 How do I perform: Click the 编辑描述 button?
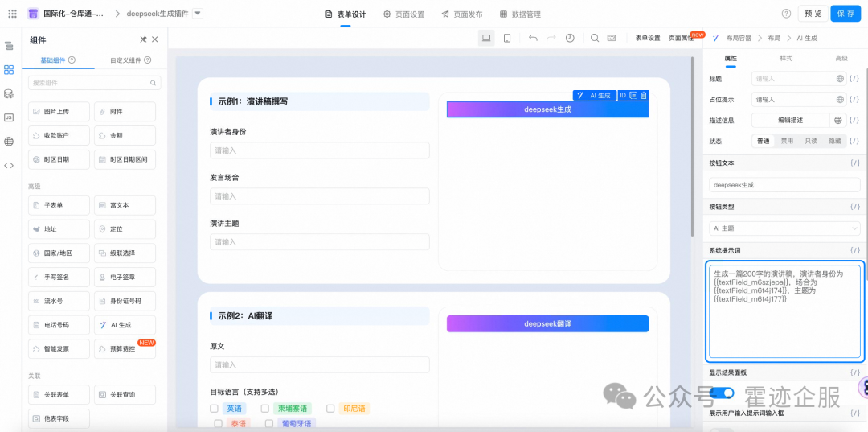click(791, 120)
